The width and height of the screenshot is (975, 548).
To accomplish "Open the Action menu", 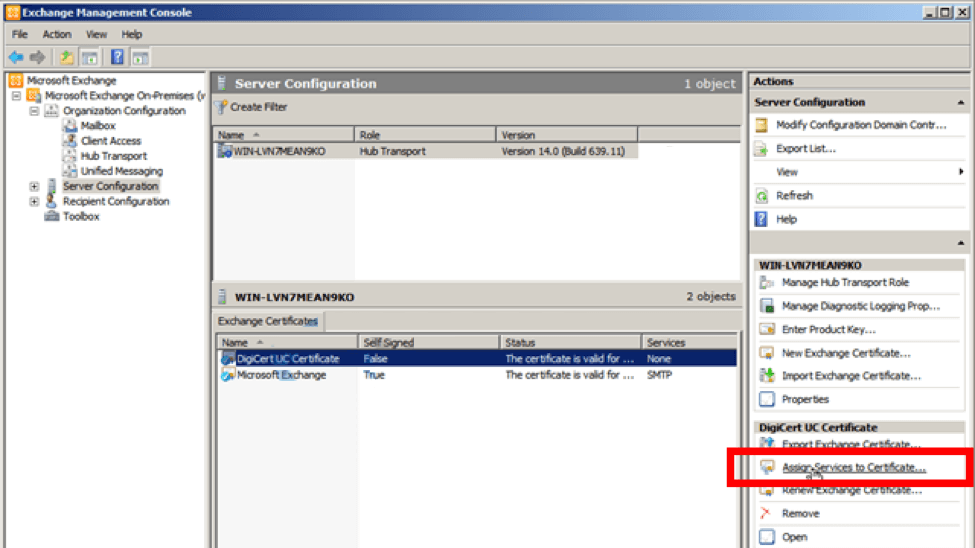I will click(57, 34).
